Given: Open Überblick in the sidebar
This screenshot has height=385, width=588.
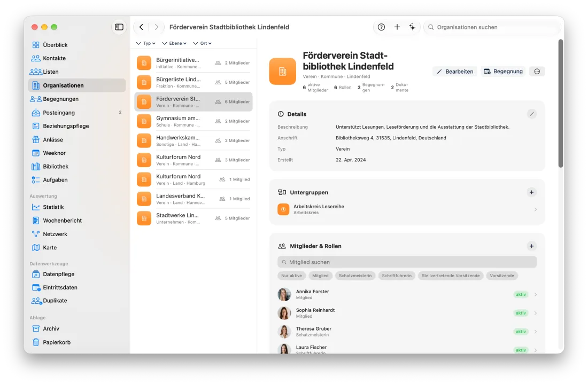Looking at the screenshot, I should click(x=77, y=45).
